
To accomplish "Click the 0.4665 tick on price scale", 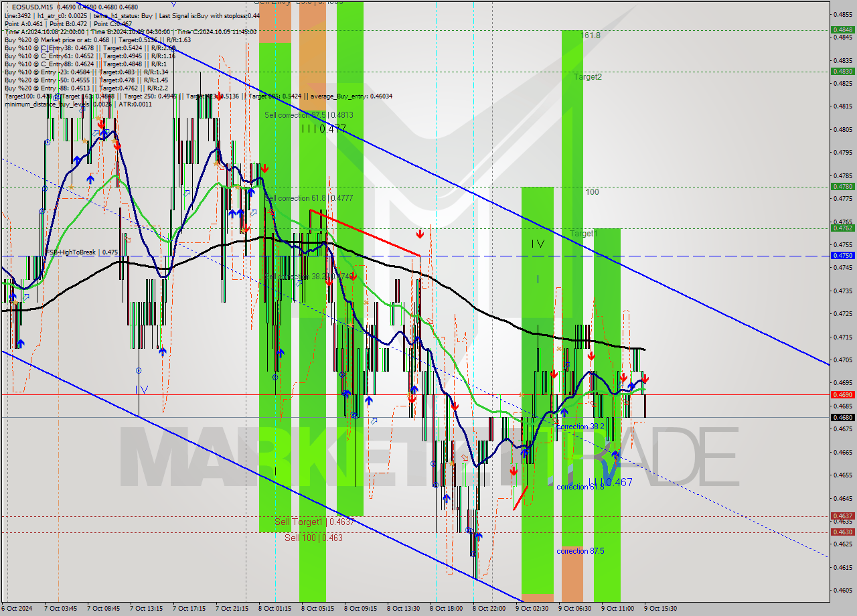I will click(843, 452).
